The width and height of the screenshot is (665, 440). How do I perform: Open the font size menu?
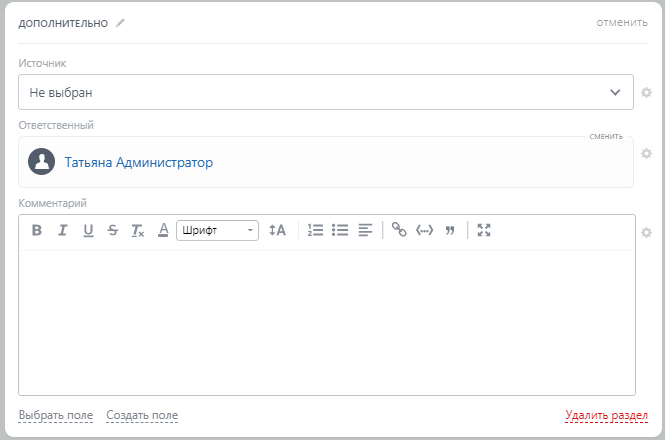(x=278, y=230)
